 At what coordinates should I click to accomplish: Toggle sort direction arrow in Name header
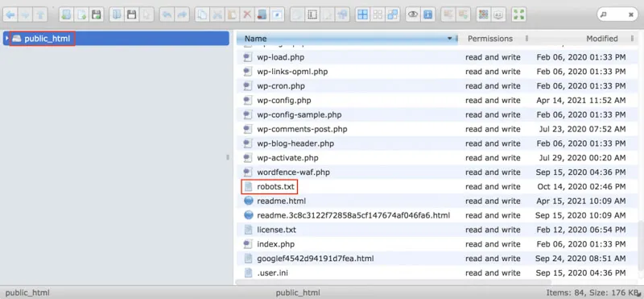point(449,39)
